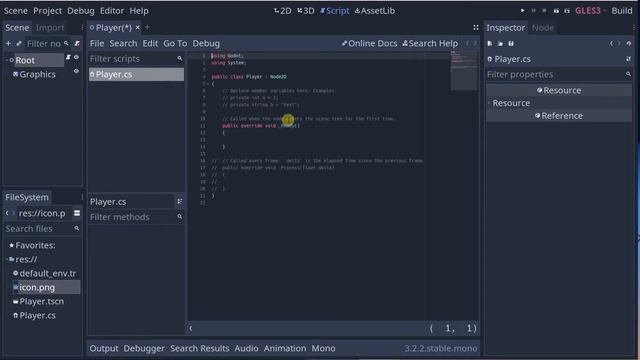Screen dimensions: 640x360
Task: Play a custom scene
Action: [x=567, y=11]
